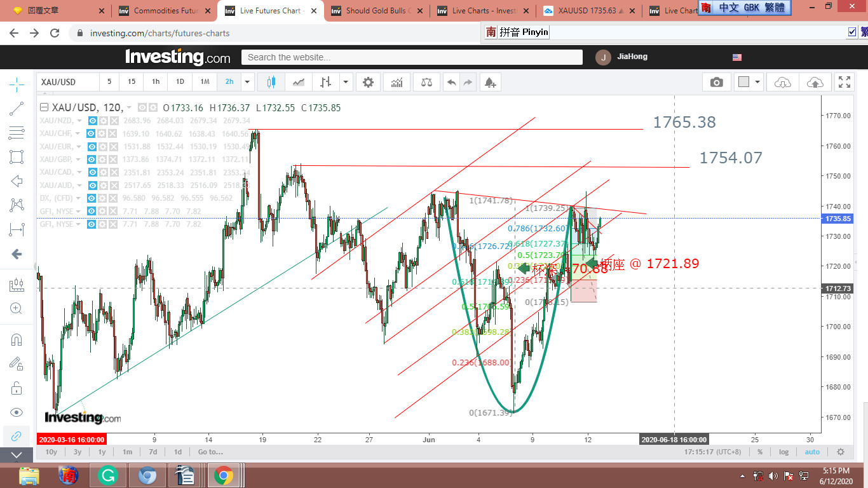Hide all drawings with the eye icon
The image size is (868, 488).
(17, 412)
